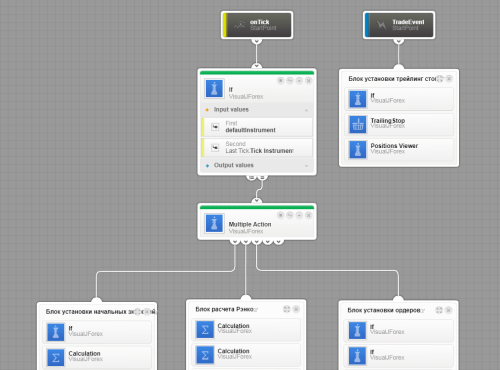Expand the Output values section
The width and height of the screenshot is (500, 370).
coord(306,166)
